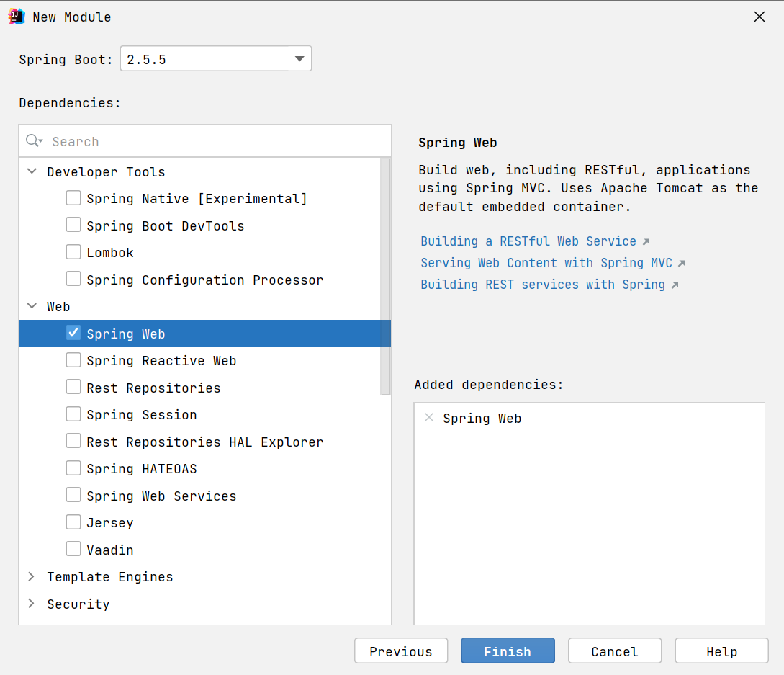Click the Cancel button
This screenshot has width=784, height=675.
pyautogui.click(x=615, y=651)
